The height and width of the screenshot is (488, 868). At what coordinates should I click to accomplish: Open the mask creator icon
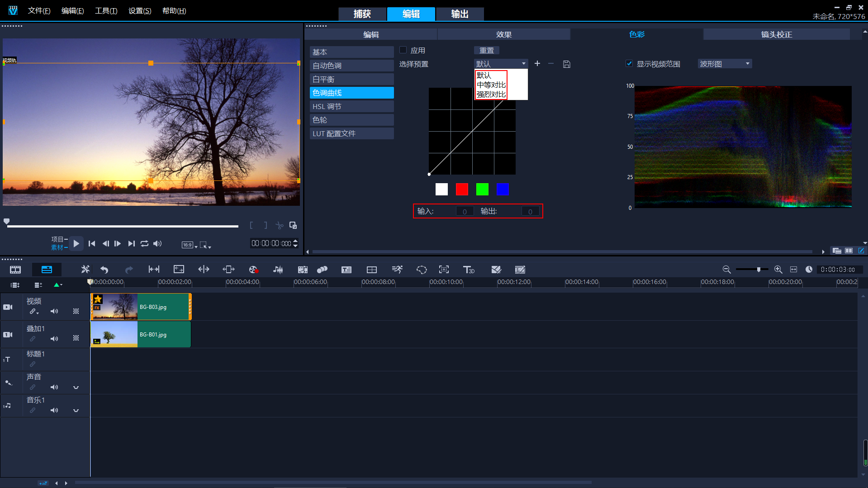point(422,270)
